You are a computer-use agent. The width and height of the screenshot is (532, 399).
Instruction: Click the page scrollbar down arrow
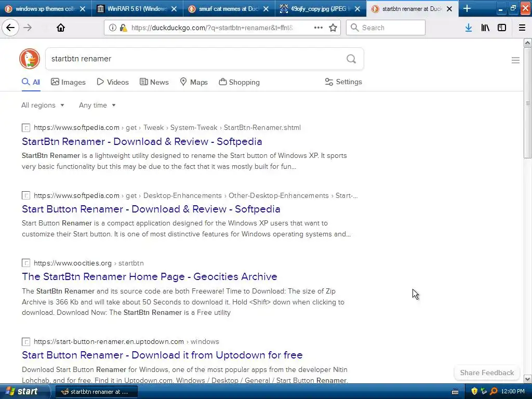tap(527, 379)
